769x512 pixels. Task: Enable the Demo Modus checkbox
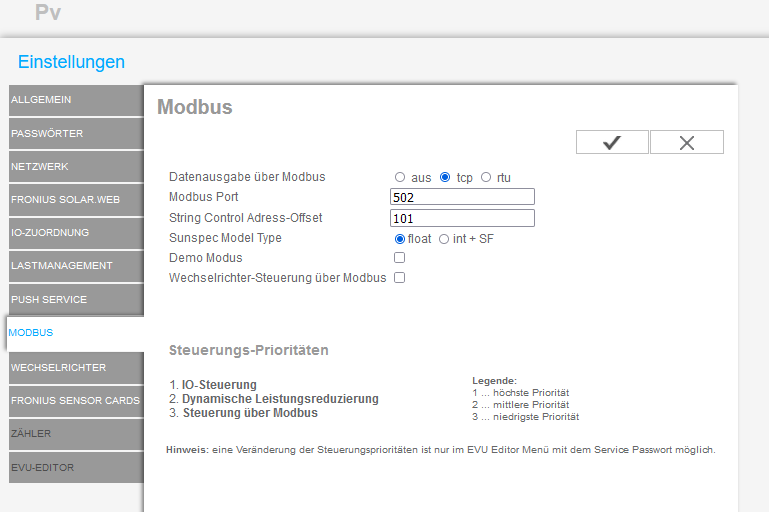coord(400,258)
